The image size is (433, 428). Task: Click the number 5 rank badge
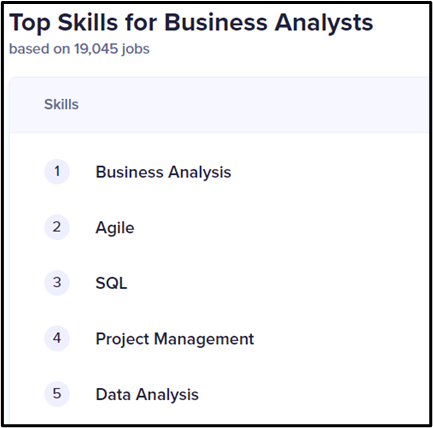point(57,394)
